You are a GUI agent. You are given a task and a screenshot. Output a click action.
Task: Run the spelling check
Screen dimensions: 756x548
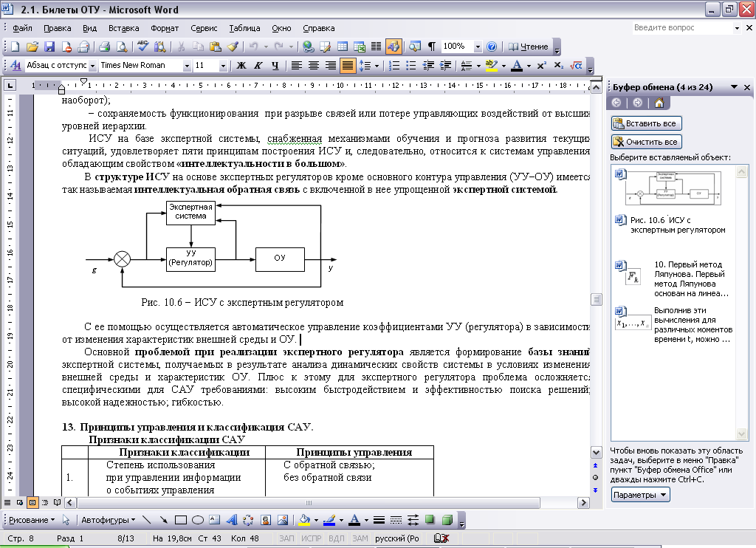pyautogui.click(x=142, y=47)
